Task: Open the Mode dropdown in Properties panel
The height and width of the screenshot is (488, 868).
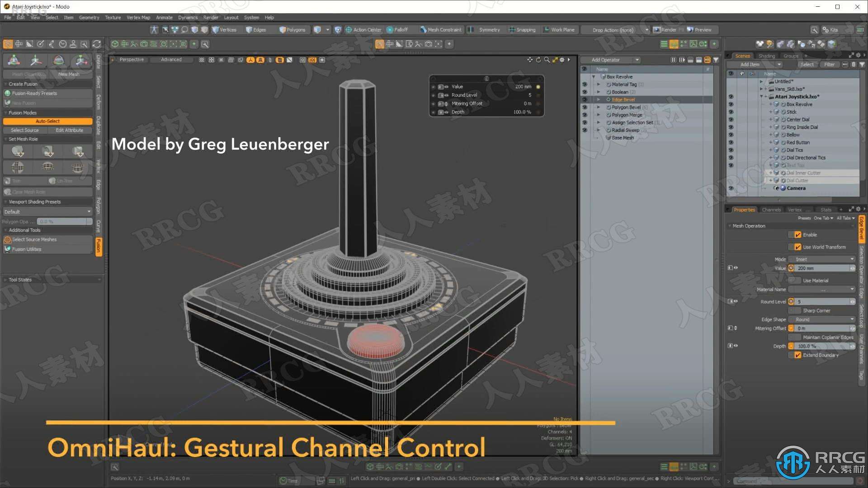Action: point(824,258)
